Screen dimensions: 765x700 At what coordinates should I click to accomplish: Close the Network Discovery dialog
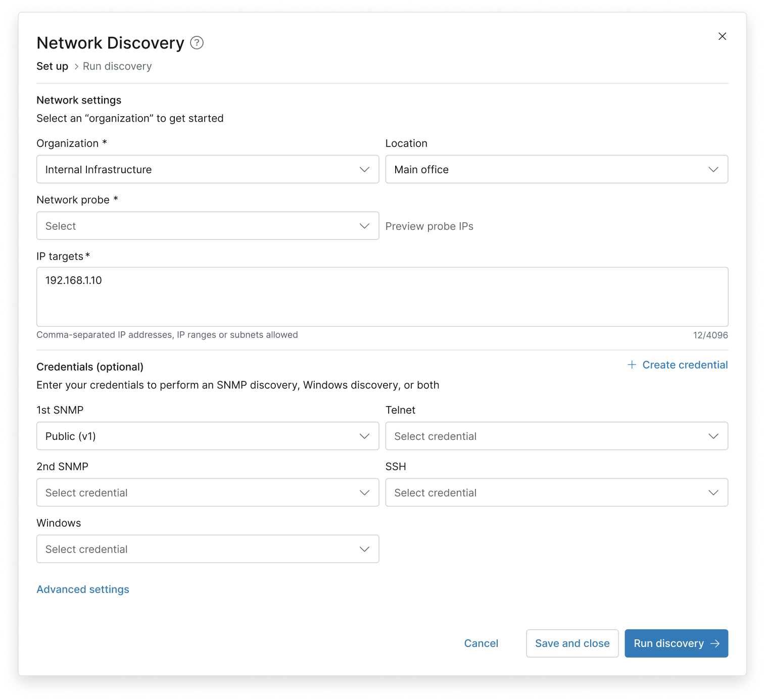(722, 36)
